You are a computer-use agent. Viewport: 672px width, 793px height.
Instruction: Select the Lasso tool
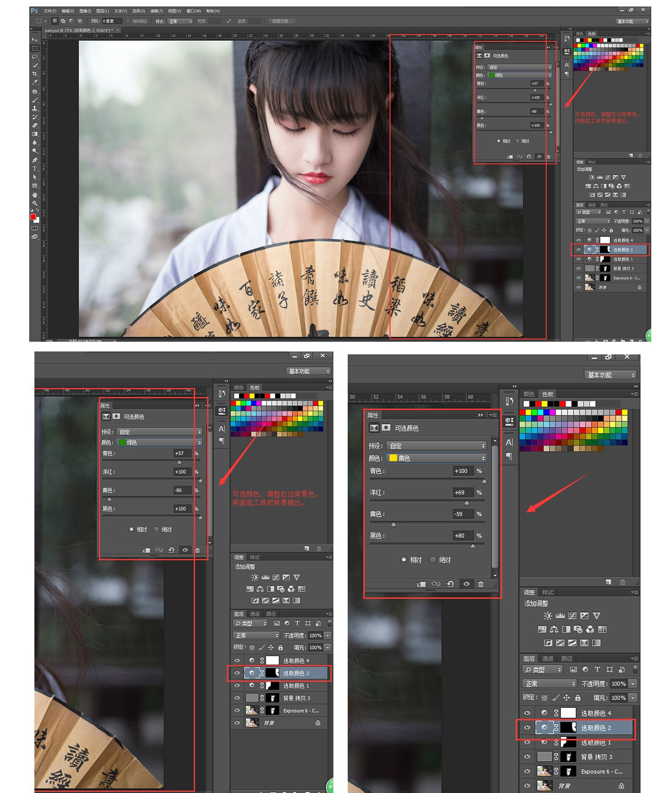(x=34, y=56)
